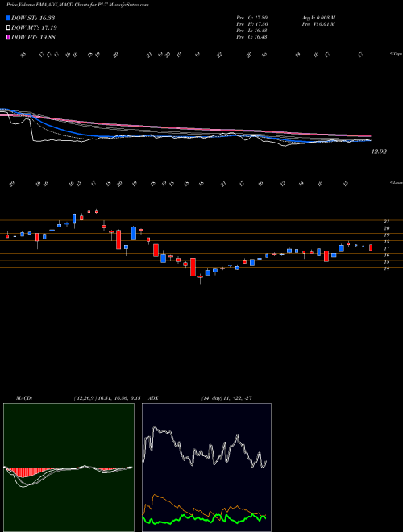The image size is (403, 532).
Task: Click price axis label 14
Action: coord(386,268)
